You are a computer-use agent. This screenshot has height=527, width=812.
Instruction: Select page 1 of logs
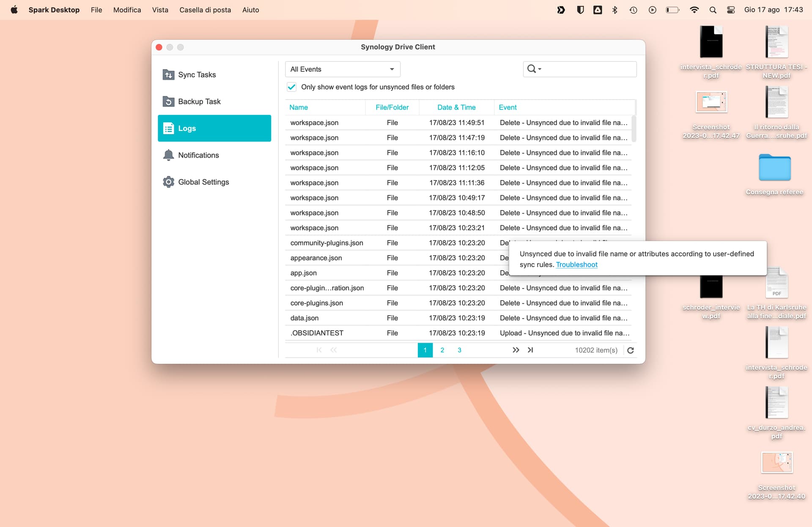tap(425, 350)
